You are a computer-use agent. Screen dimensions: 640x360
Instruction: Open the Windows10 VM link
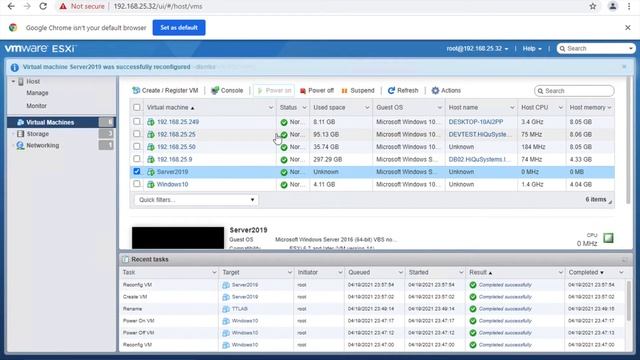point(173,184)
